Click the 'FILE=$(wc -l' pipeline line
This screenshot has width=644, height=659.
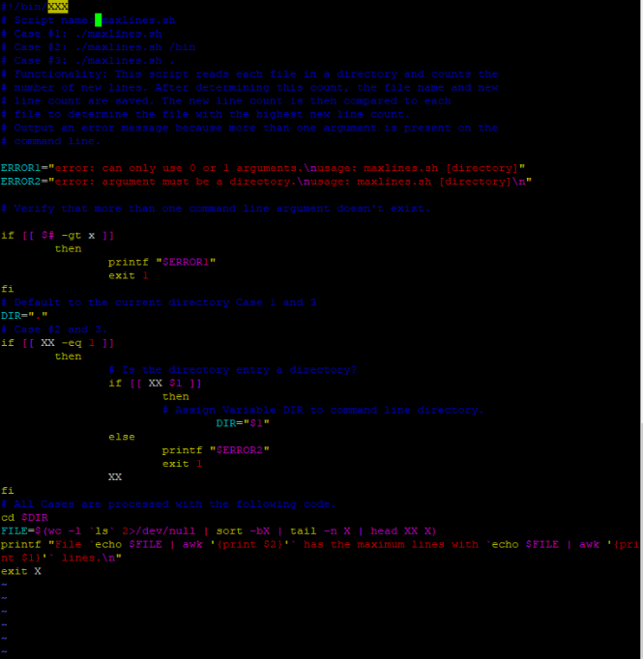pos(219,530)
